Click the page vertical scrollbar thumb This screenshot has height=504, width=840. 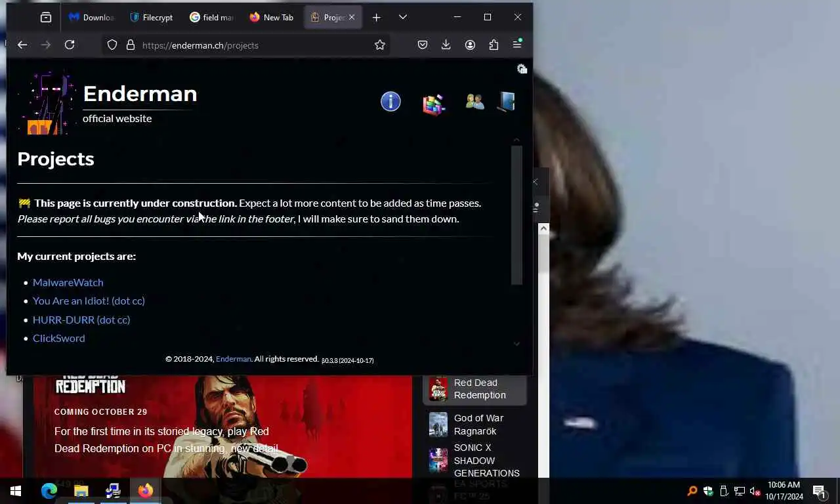(x=517, y=215)
